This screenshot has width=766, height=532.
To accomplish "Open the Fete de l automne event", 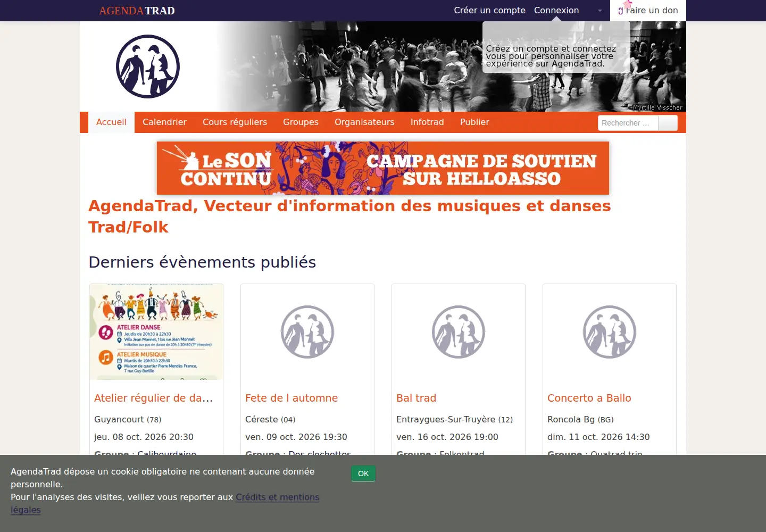I will (x=292, y=398).
